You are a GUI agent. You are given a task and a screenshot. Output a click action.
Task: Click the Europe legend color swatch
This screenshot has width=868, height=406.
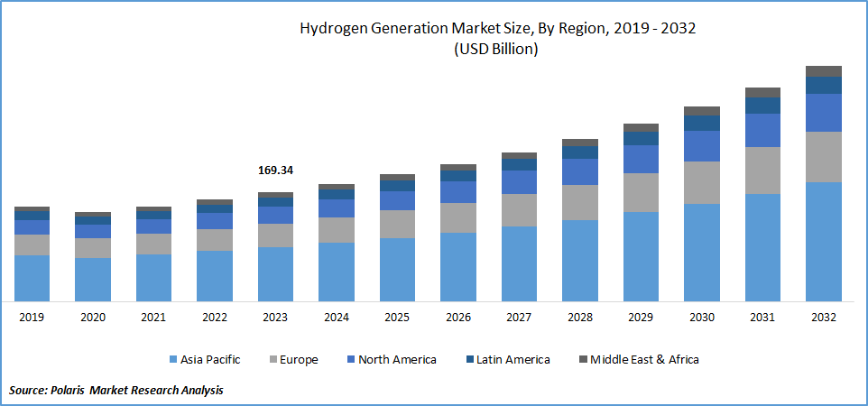(x=272, y=360)
